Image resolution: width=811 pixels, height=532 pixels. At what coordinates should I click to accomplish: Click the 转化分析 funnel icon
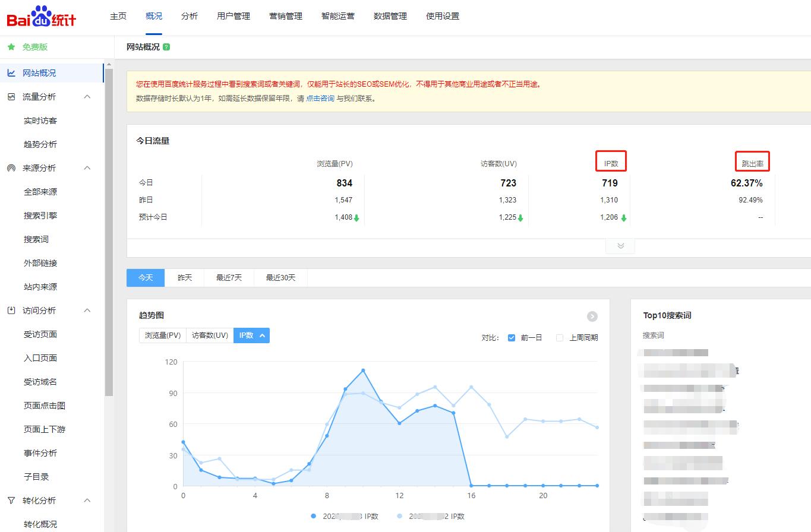click(x=11, y=500)
